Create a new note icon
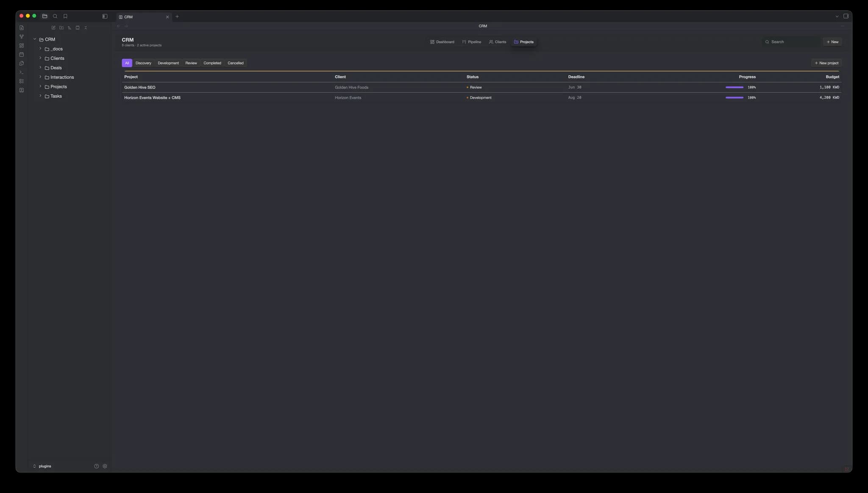 [53, 28]
